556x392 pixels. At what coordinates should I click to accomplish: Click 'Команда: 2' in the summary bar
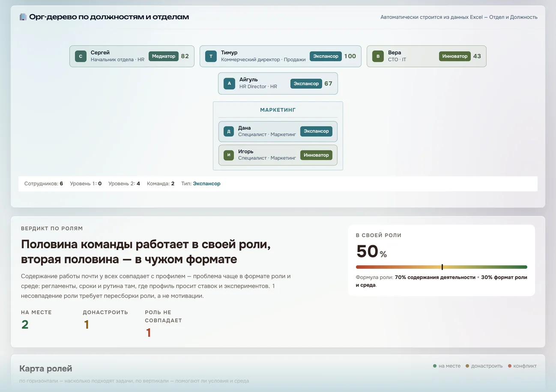pos(161,184)
